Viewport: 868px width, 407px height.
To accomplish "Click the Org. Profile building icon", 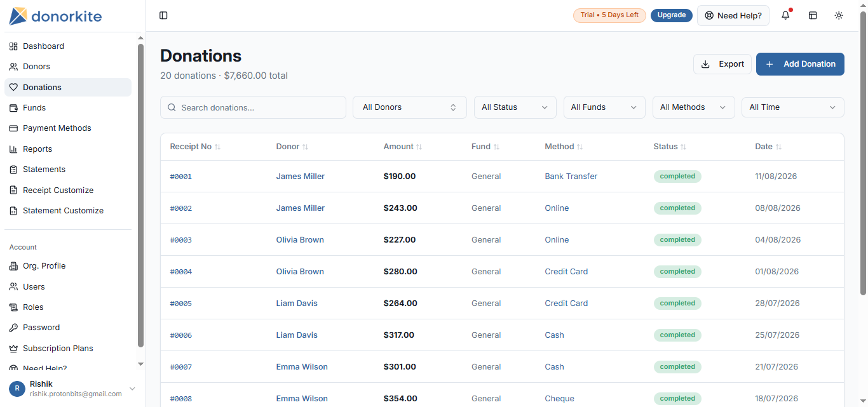I will (13, 266).
